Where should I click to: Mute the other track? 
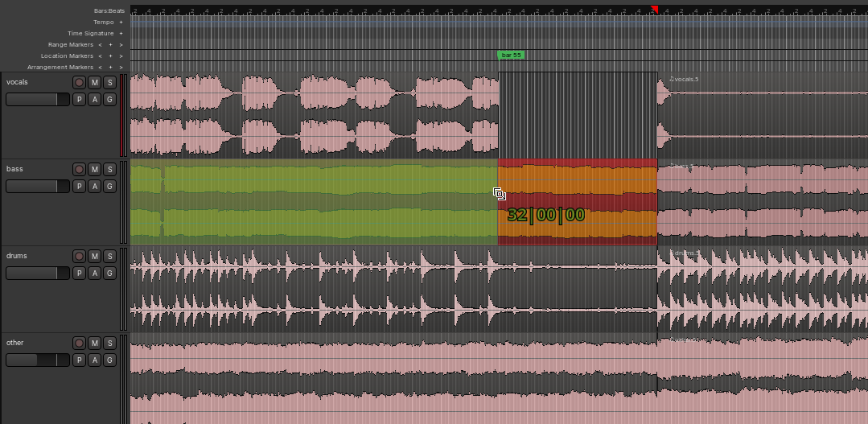[x=95, y=344]
